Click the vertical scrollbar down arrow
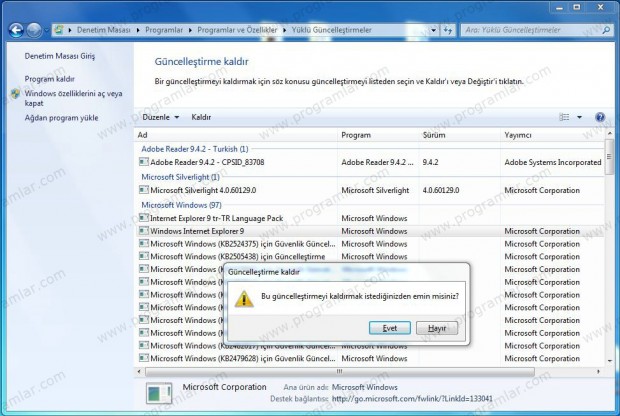 point(609,361)
